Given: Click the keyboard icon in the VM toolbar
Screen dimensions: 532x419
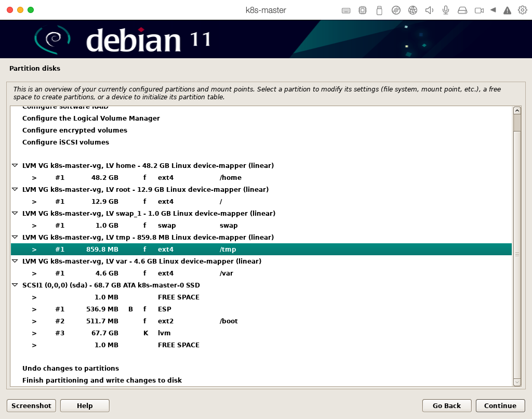Looking at the screenshot, I should [x=345, y=10].
